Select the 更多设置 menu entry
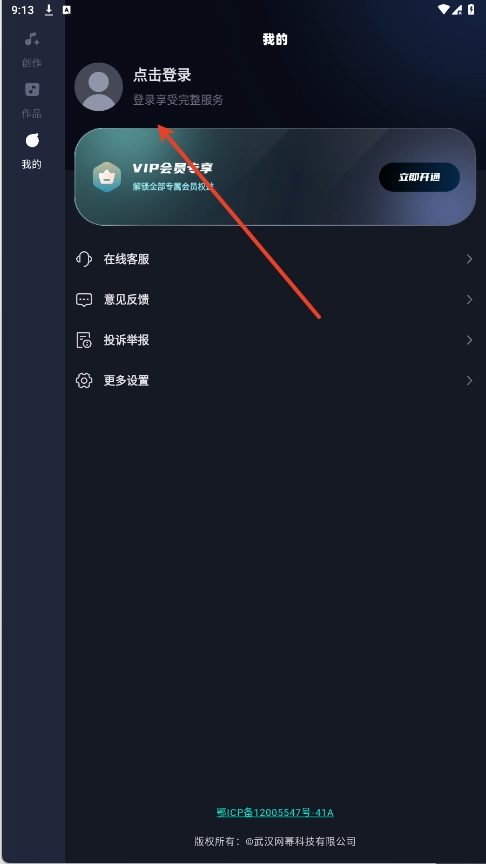 coord(275,380)
